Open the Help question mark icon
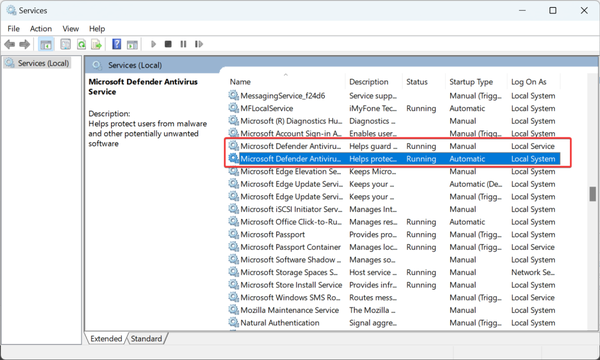 click(116, 44)
